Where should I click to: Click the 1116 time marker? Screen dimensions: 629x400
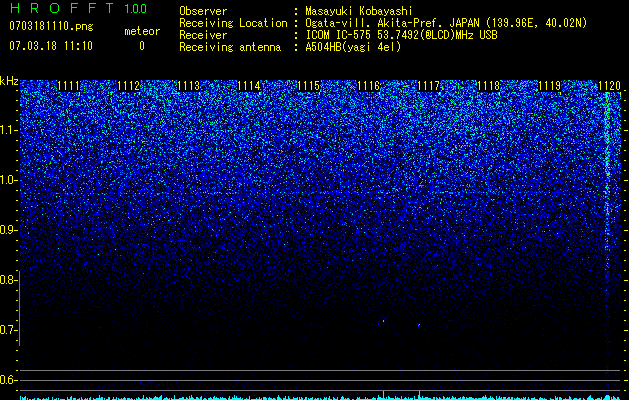pyautogui.click(x=369, y=86)
